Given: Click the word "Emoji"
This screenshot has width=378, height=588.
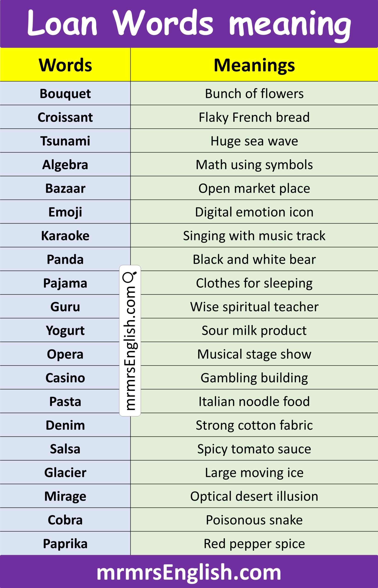Looking at the screenshot, I should (x=65, y=212).
